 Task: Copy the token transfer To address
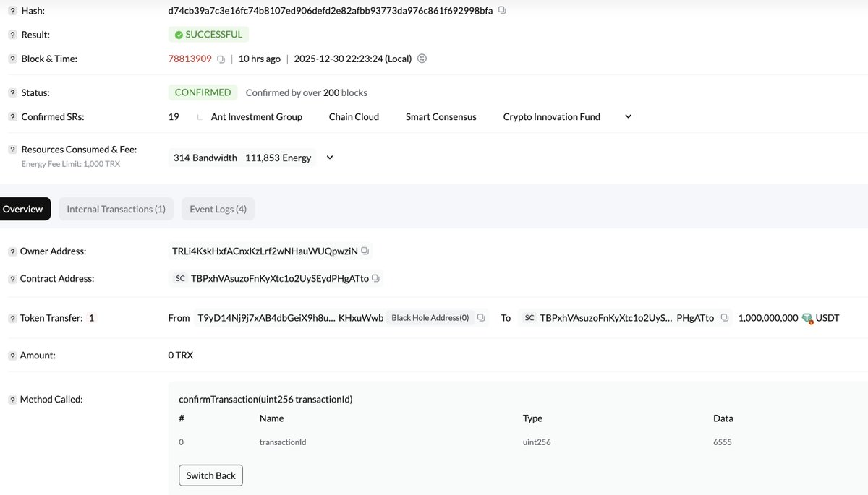[725, 318]
